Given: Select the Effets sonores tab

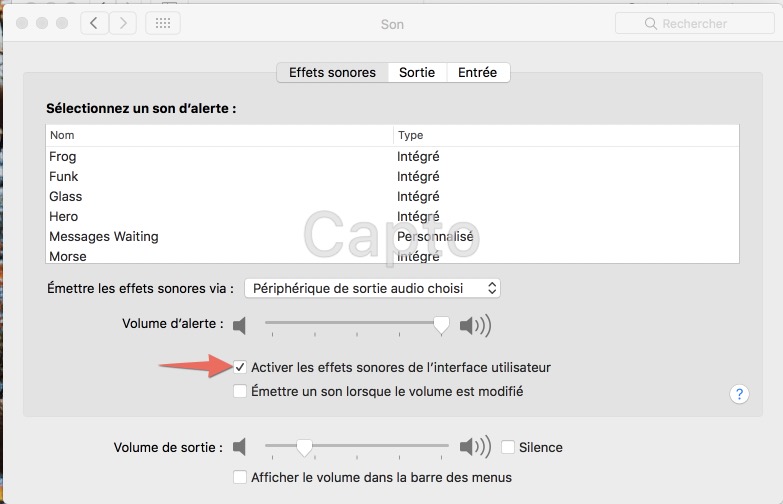Looking at the screenshot, I should [x=332, y=72].
